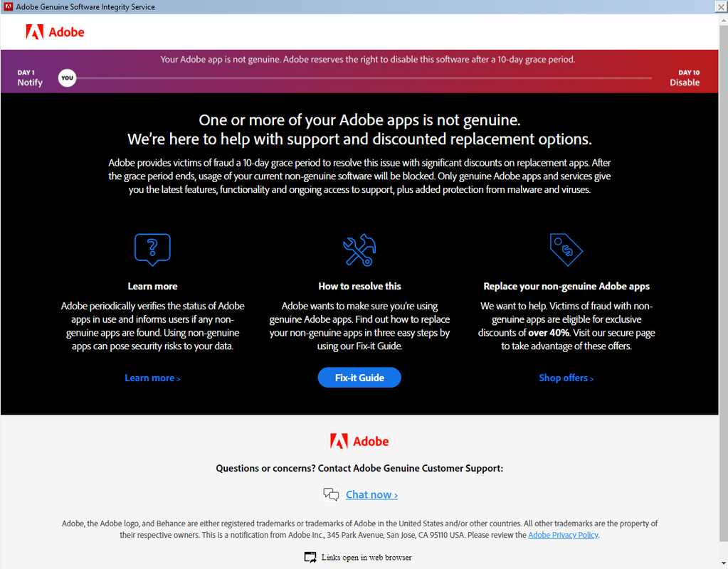Image resolution: width=728 pixels, height=569 pixels.
Task: Open the Adobe Privacy Policy link
Action: tap(563, 535)
